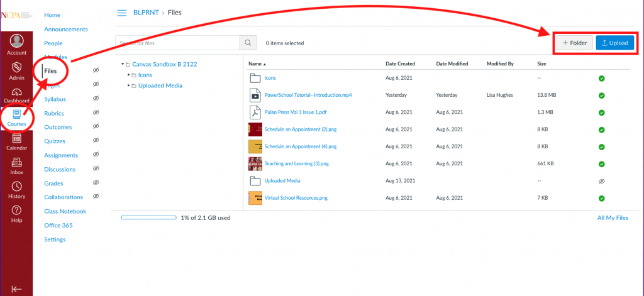Open Assignments in course navigation
The width and height of the screenshot is (644, 296).
(x=61, y=155)
